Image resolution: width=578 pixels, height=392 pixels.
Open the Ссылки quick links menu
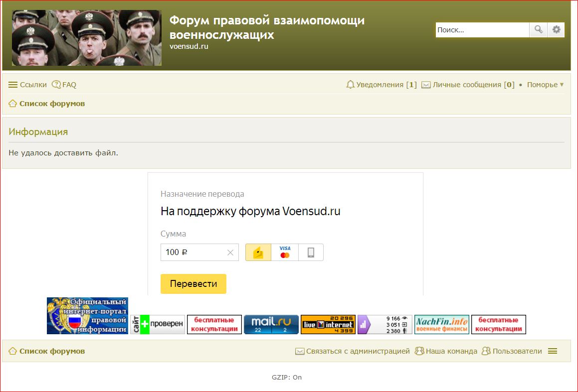[28, 85]
